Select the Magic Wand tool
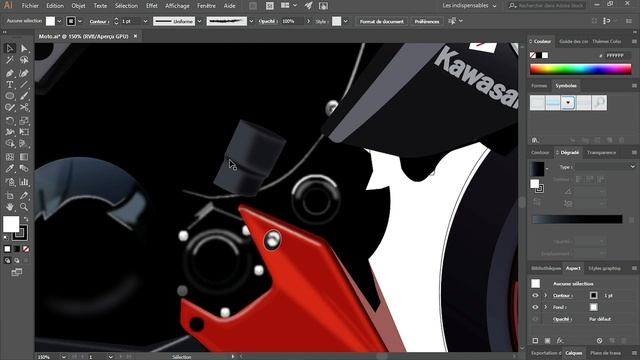 tap(10, 60)
